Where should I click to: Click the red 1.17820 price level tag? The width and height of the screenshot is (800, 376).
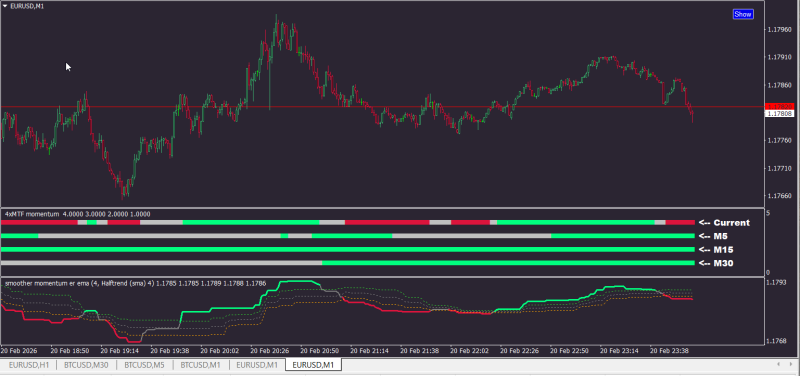[x=779, y=106]
